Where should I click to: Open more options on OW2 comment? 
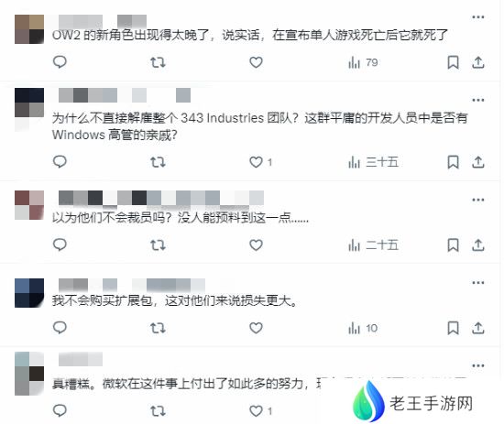tap(478, 17)
